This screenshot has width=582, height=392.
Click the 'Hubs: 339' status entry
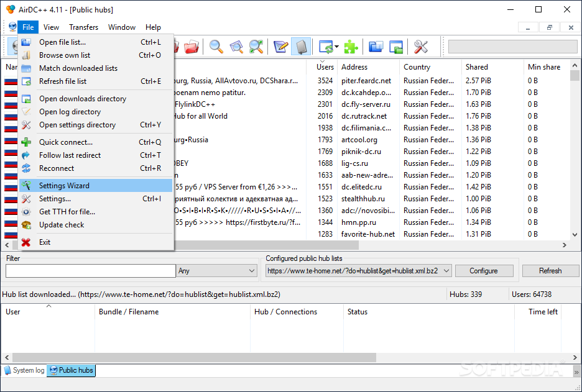[x=466, y=294]
